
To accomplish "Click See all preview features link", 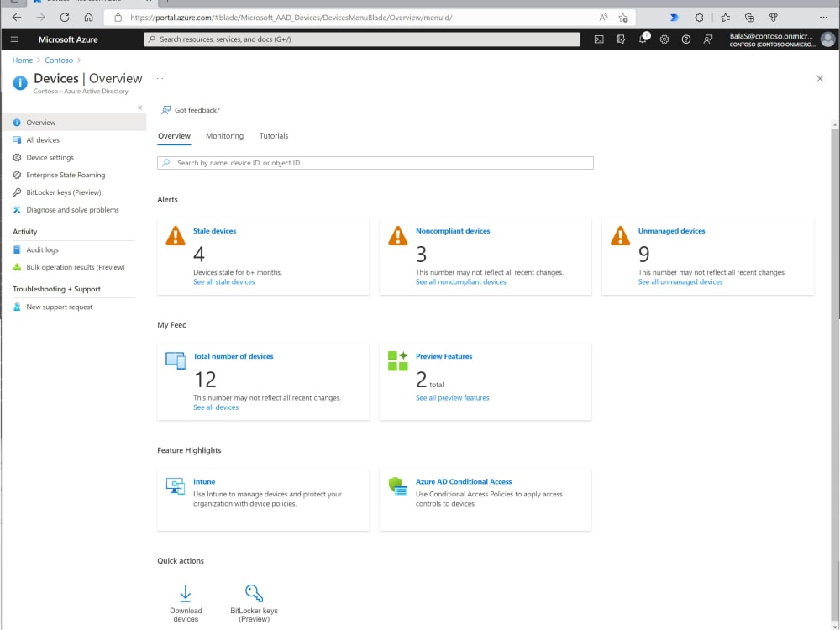I will click(452, 397).
